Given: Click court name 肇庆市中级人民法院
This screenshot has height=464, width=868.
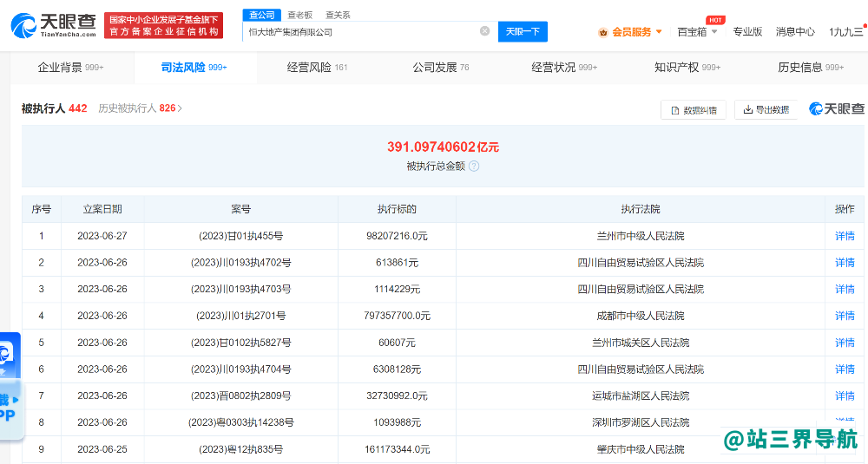Looking at the screenshot, I should pos(641,449).
